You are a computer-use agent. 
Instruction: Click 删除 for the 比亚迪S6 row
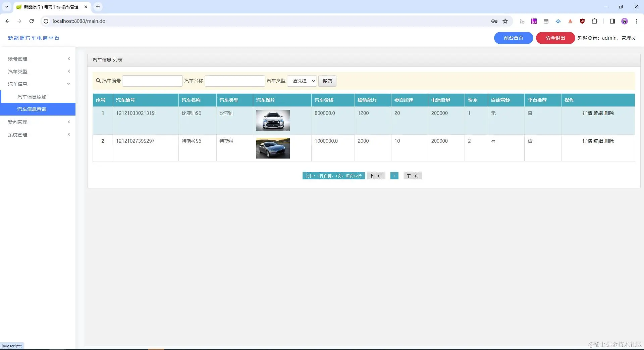point(609,113)
